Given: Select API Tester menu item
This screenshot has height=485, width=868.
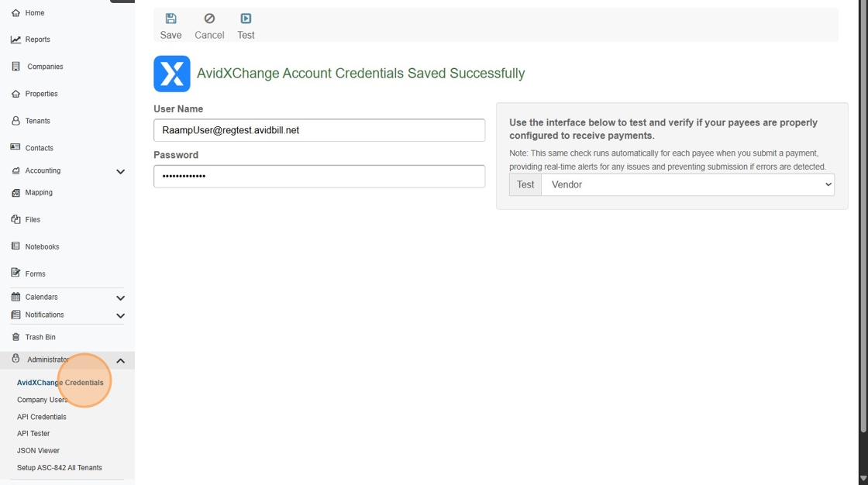Looking at the screenshot, I should coord(33,434).
